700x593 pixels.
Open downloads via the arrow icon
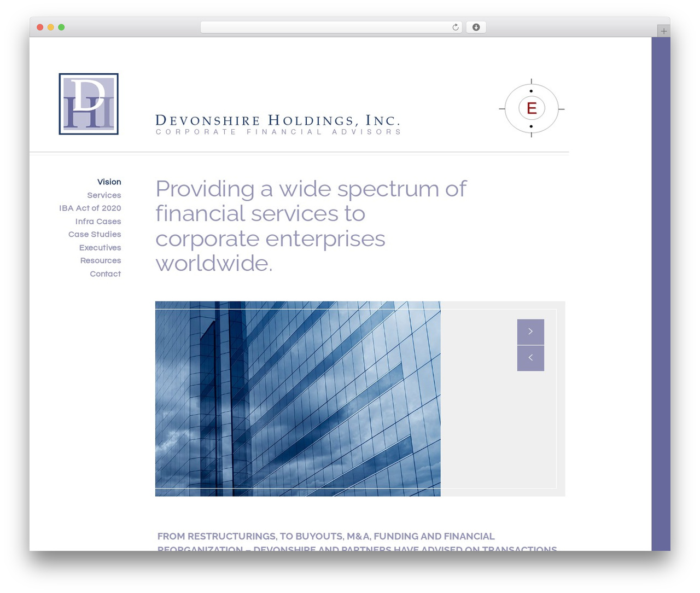pyautogui.click(x=476, y=27)
